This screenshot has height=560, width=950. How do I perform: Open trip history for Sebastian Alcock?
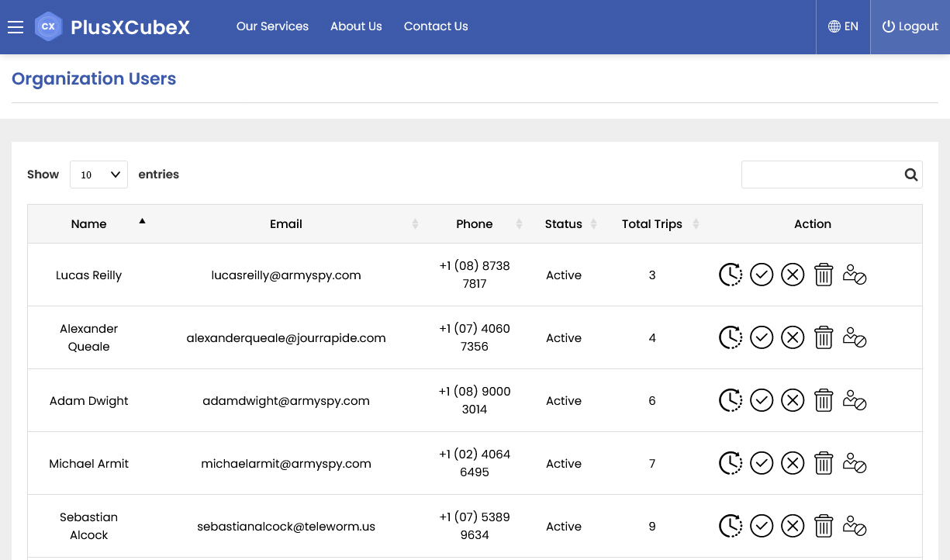pyautogui.click(x=731, y=526)
